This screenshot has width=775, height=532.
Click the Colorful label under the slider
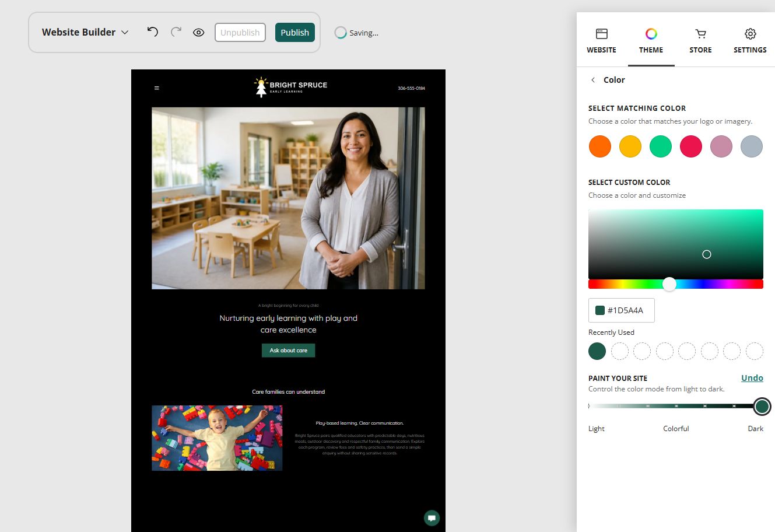click(x=676, y=429)
